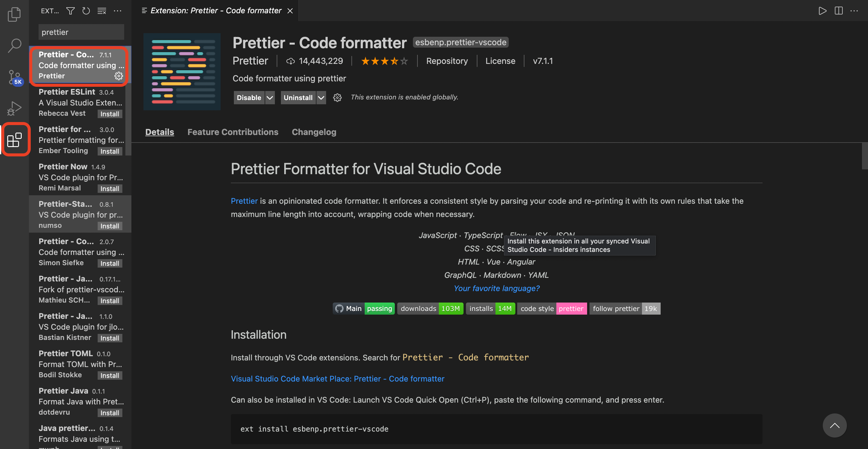
Task: Disable the Prettier extension
Action: click(x=249, y=98)
